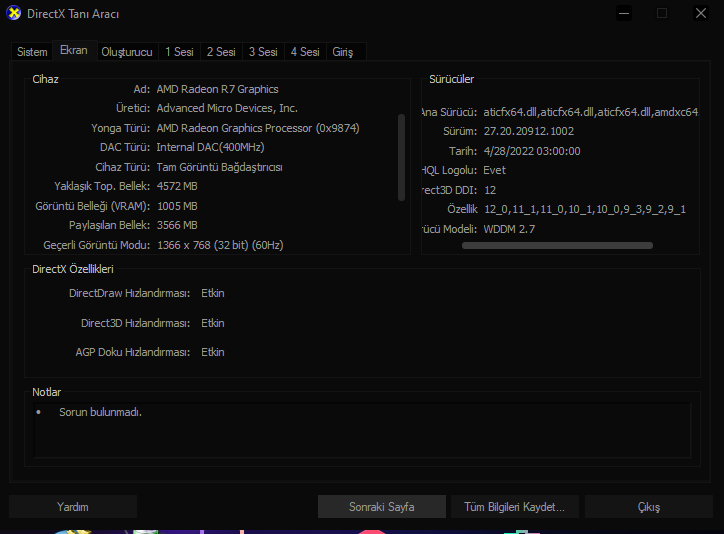Click the Sorun bulunmadı note text
Image resolution: width=724 pixels, height=534 pixels.
click(100, 412)
